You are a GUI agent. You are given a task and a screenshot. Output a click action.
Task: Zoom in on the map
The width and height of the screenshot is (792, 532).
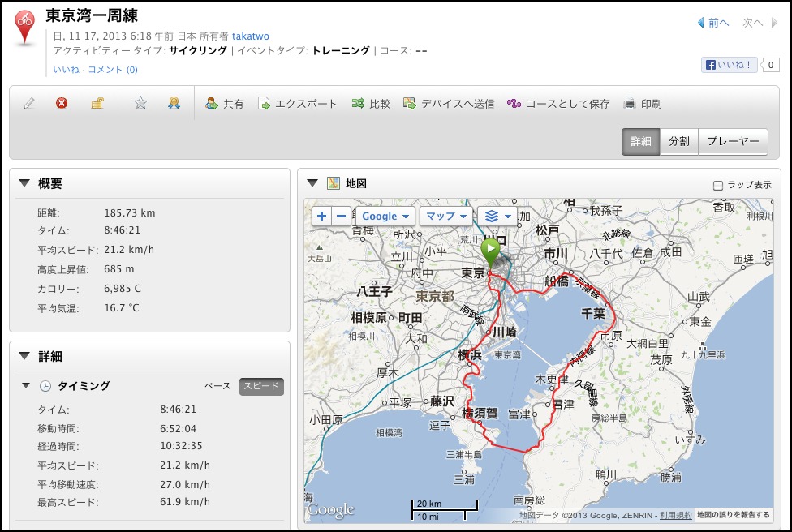pos(321,217)
